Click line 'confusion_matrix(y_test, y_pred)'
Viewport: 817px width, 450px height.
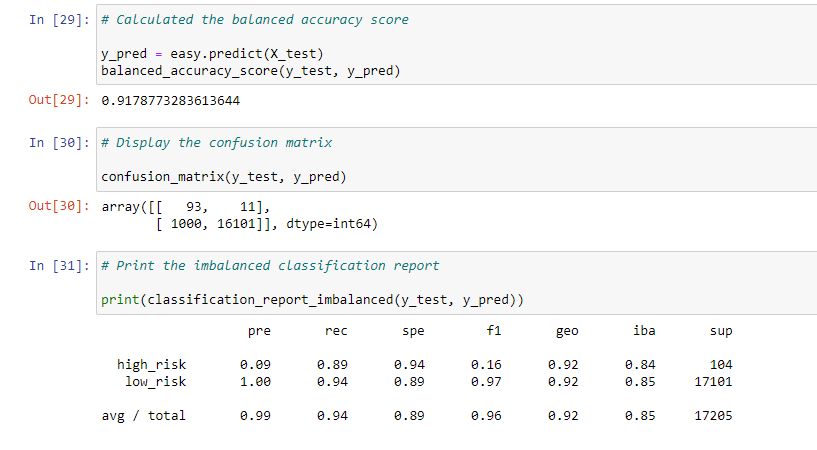click(x=224, y=177)
